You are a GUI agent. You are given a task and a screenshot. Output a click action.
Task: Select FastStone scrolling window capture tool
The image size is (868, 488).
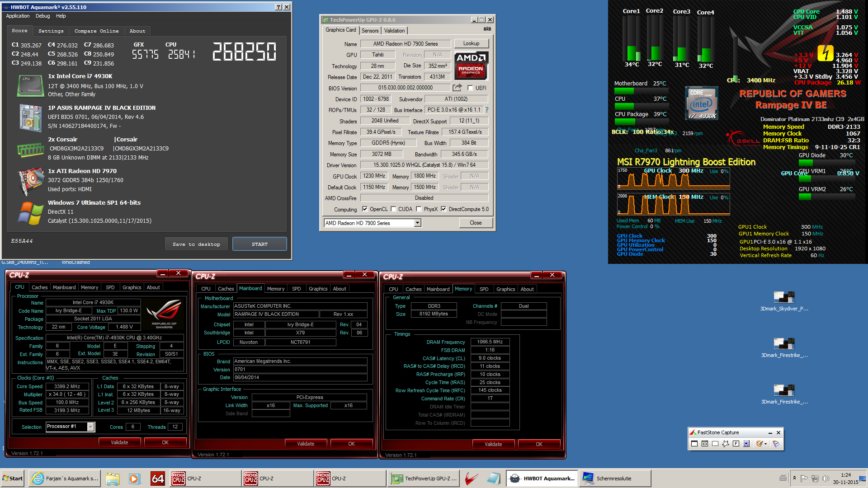point(746,444)
